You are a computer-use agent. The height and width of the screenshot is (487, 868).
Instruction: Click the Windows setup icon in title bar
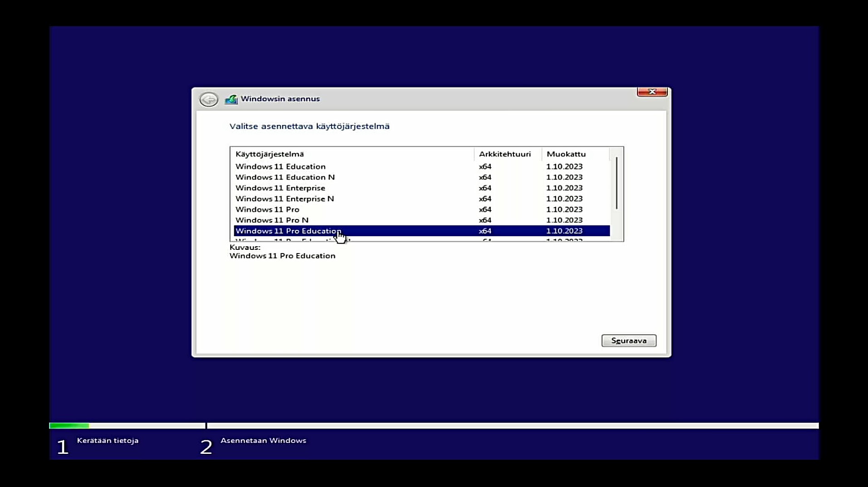231,99
